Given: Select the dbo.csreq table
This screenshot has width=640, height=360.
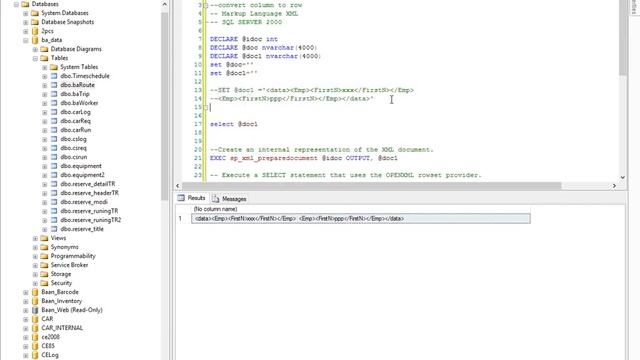Looking at the screenshot, I should click(73, 148).
